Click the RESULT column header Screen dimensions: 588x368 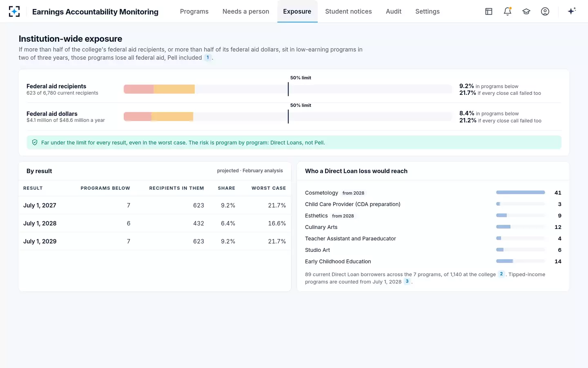click(x=33, y=188)
